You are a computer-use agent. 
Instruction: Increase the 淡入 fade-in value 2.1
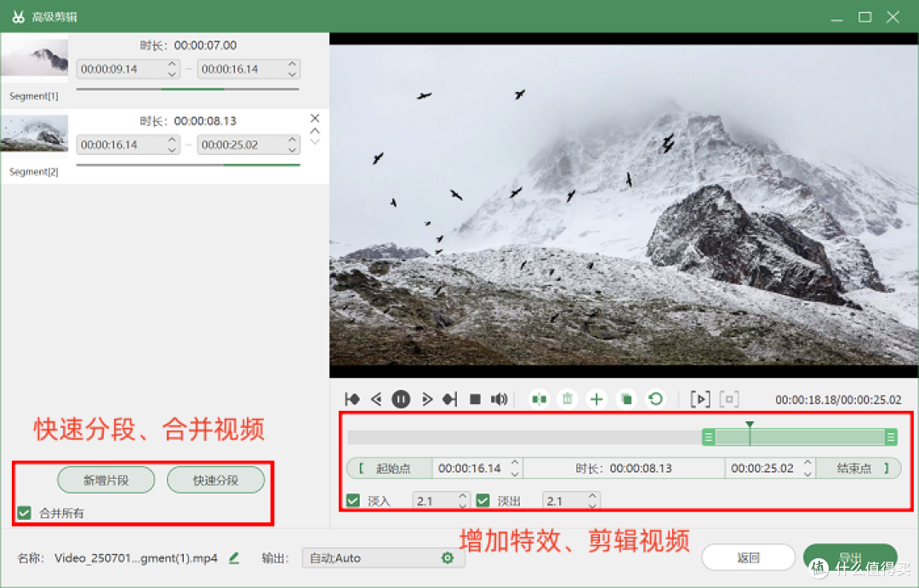coord(462,496)
